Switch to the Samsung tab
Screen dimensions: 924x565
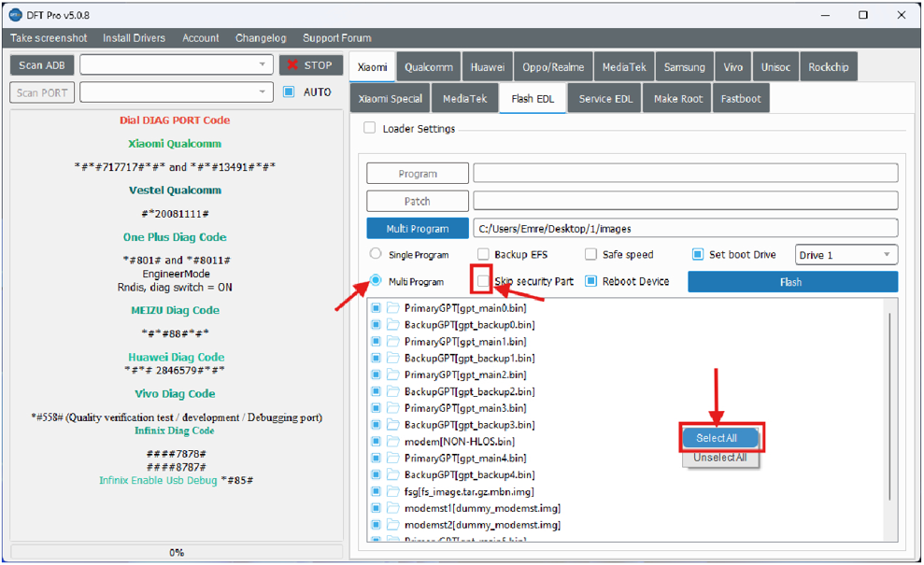tap(684, 66)
